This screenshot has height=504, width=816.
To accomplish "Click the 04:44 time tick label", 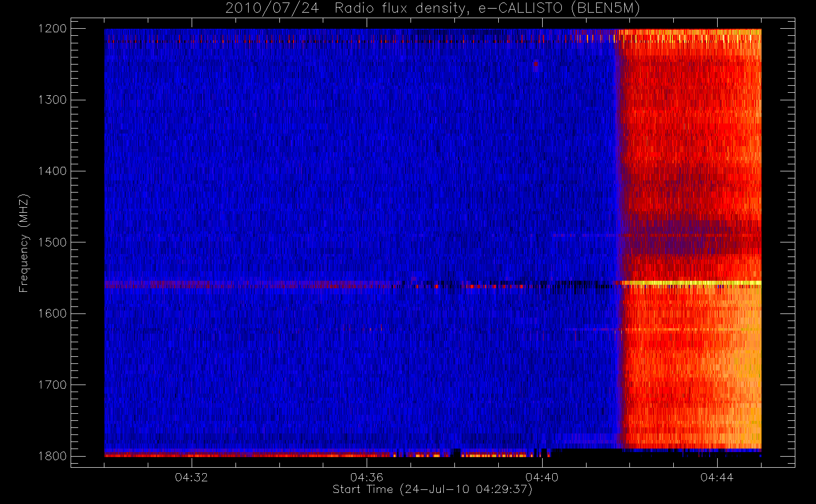I will click(717, 477).
